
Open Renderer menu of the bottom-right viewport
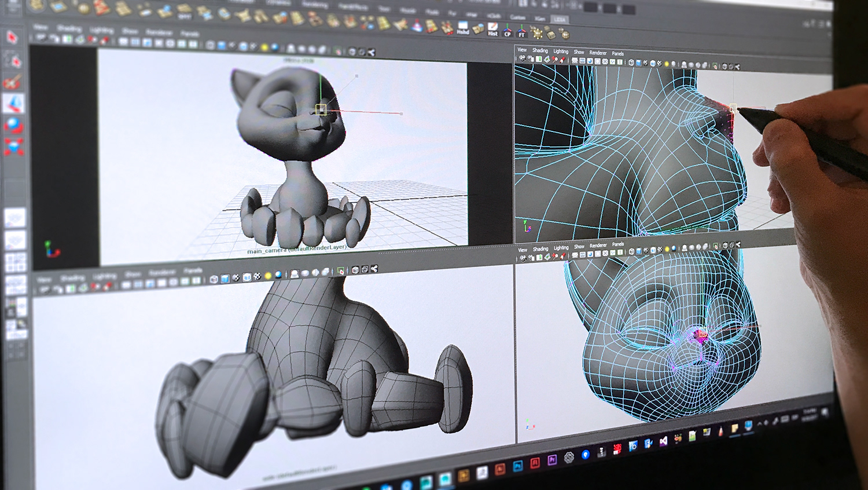pyautogui.click(x=598, y=246)
